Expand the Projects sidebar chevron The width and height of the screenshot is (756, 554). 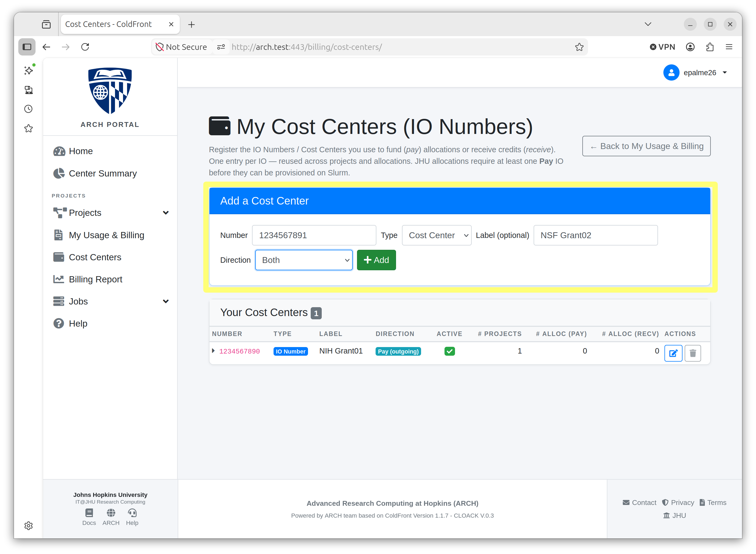click(x=166, y=213)
